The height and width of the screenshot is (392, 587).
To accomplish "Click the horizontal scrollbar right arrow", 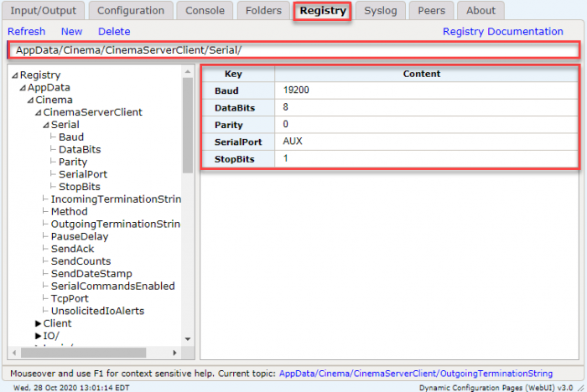I will pos(174,353).
